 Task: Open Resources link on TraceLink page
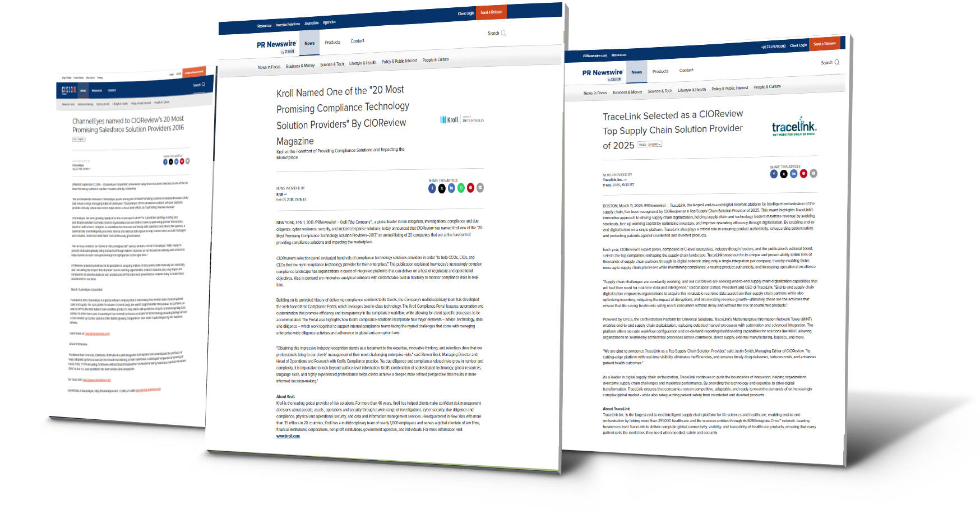(619, 55)
